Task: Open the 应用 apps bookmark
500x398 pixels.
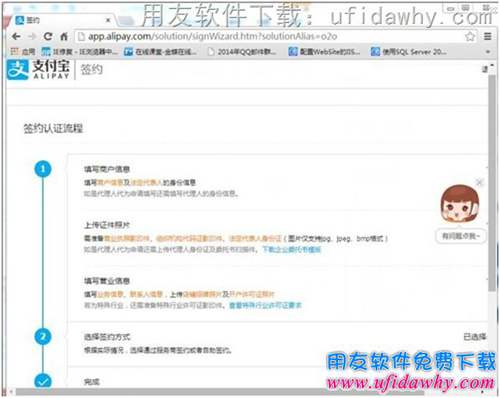Action: 23,51
